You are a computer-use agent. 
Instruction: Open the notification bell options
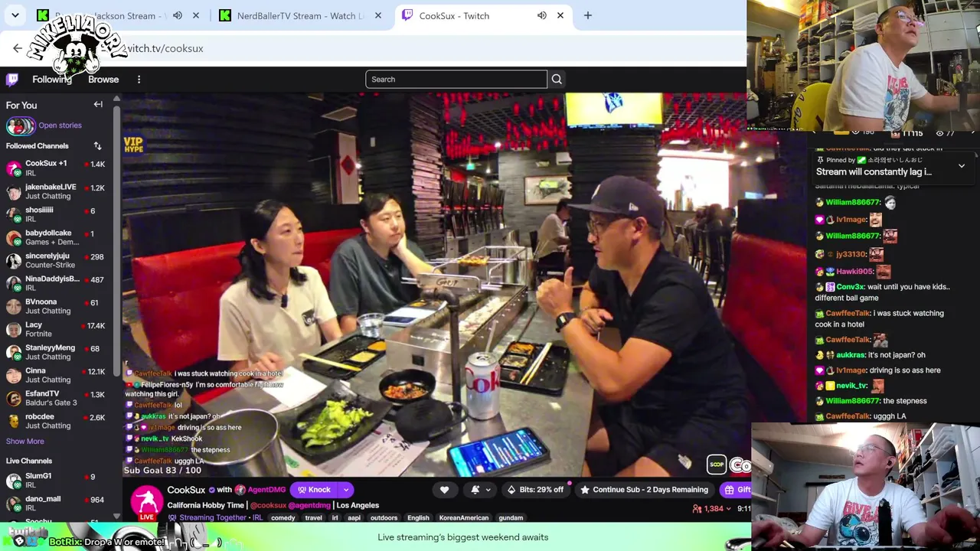[479, 490]
